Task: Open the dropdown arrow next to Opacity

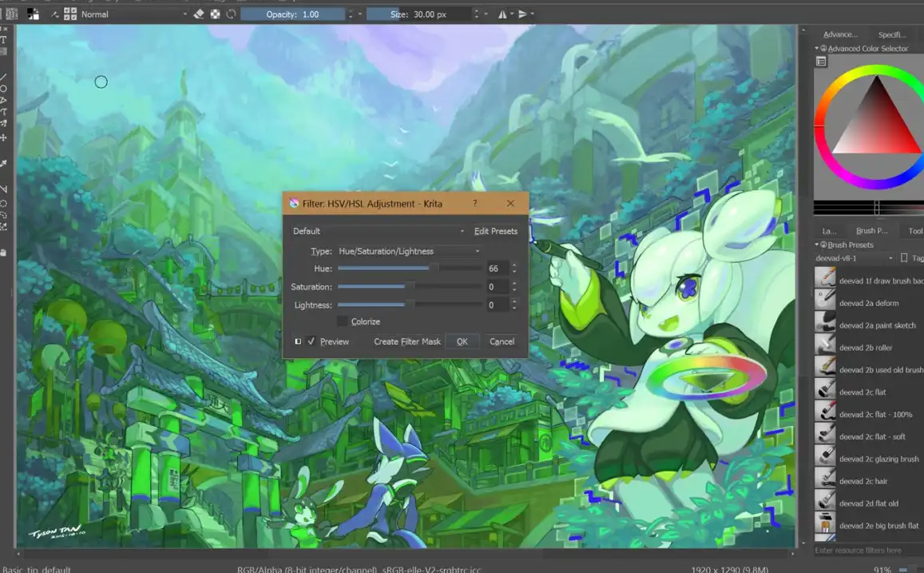Action: click(359, 14)
